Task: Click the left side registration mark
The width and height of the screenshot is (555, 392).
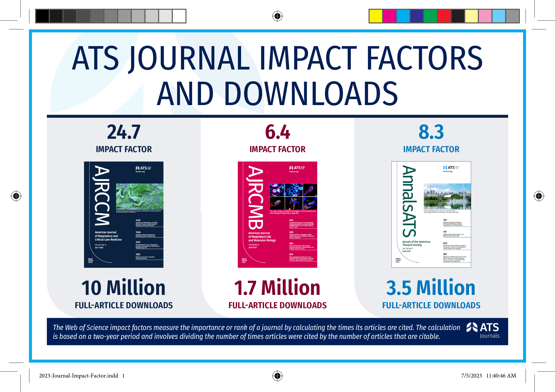Action: [x=16, y=196]
